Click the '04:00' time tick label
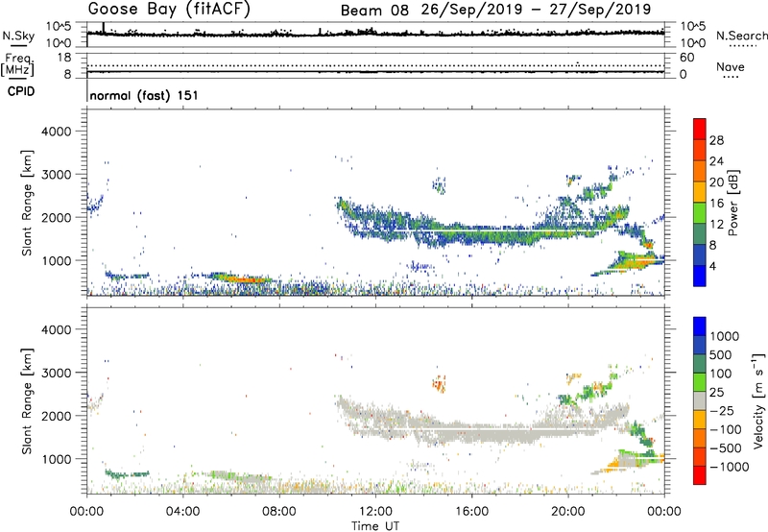Screen dimensions: 768x532 coord(182,512)
